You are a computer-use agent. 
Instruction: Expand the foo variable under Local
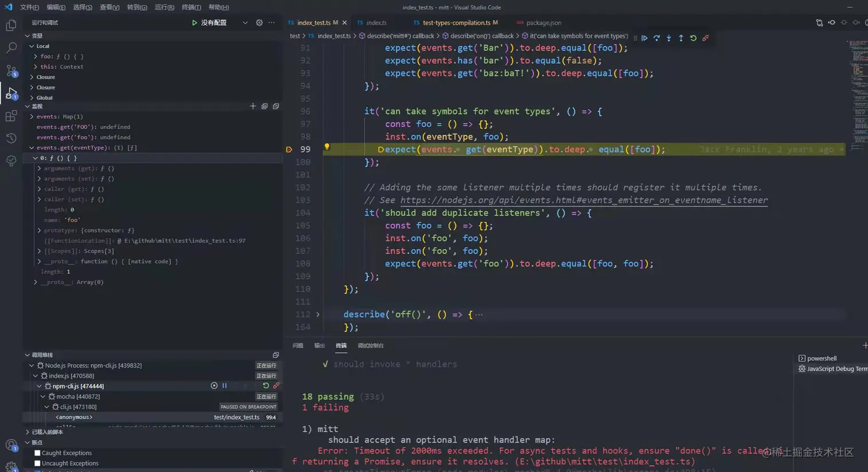pyautogui.click(x=36, y=56)
